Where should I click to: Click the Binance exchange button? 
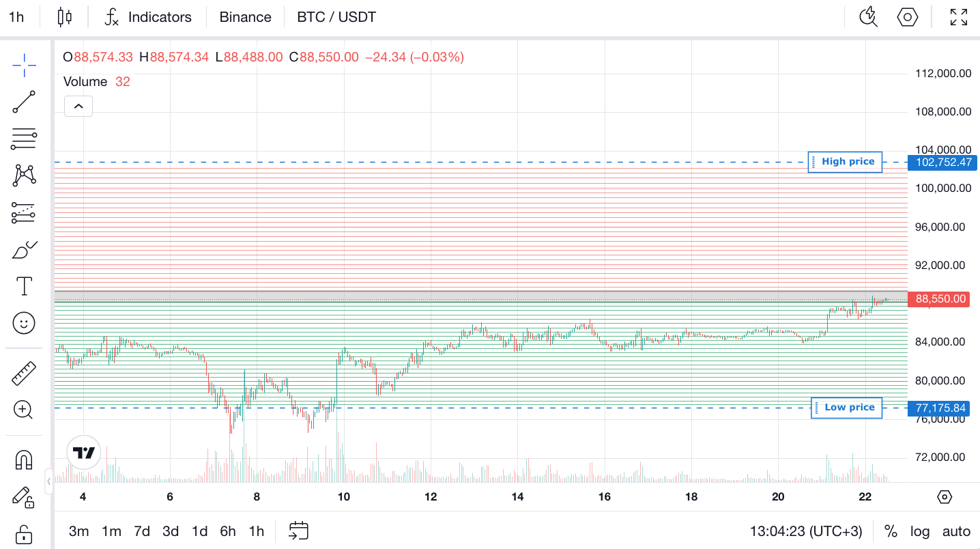[245, 17]
